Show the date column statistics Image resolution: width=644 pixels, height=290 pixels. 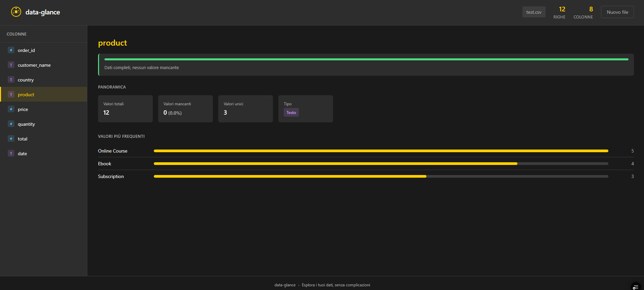[x=22, y=154]
